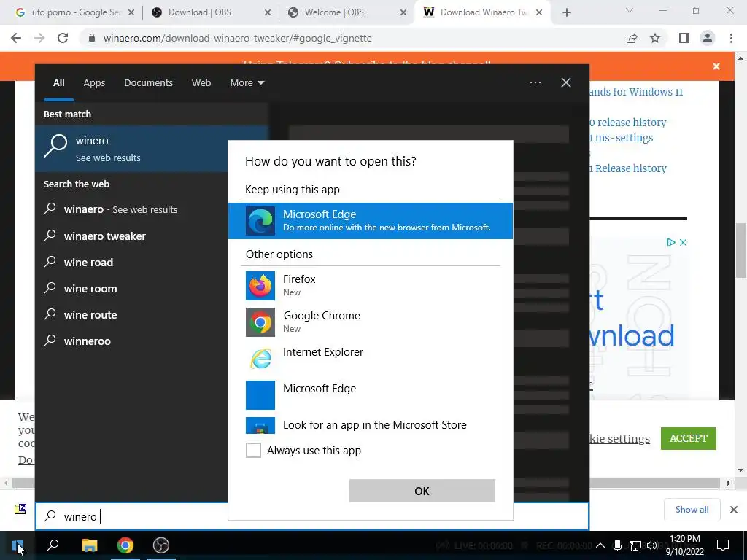This screenshot has width=747, height=560.
Task: Share this page icon in address bar
Action: pos(632,38)
